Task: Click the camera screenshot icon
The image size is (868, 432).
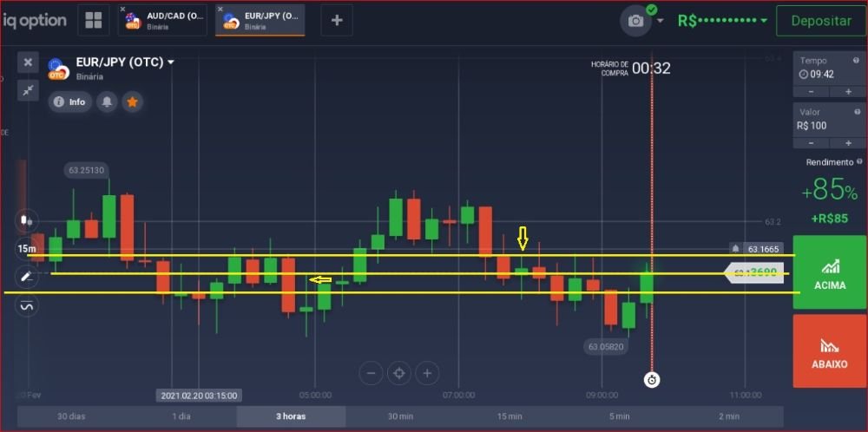Action: (635, 21)
